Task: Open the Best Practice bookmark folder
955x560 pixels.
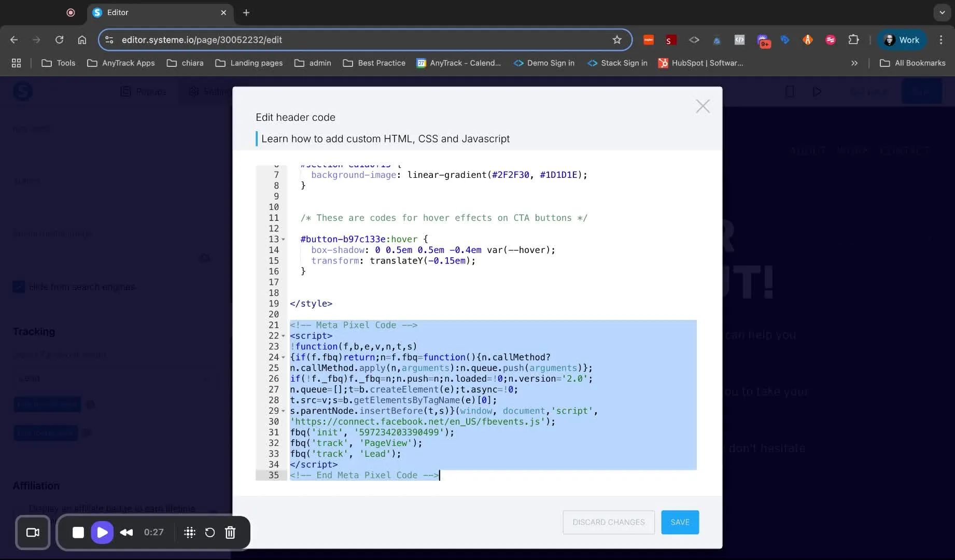Action: (x=374, y=63)
